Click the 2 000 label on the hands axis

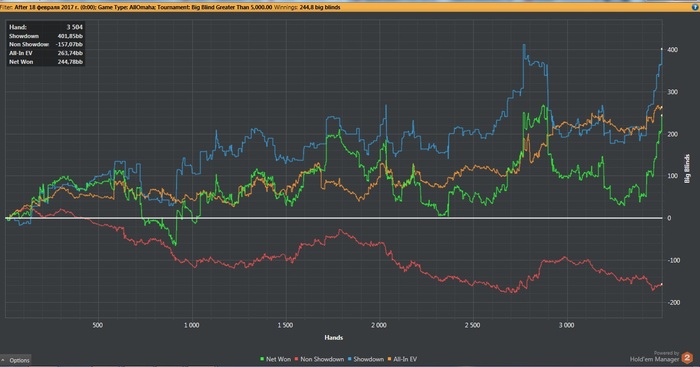379,325
